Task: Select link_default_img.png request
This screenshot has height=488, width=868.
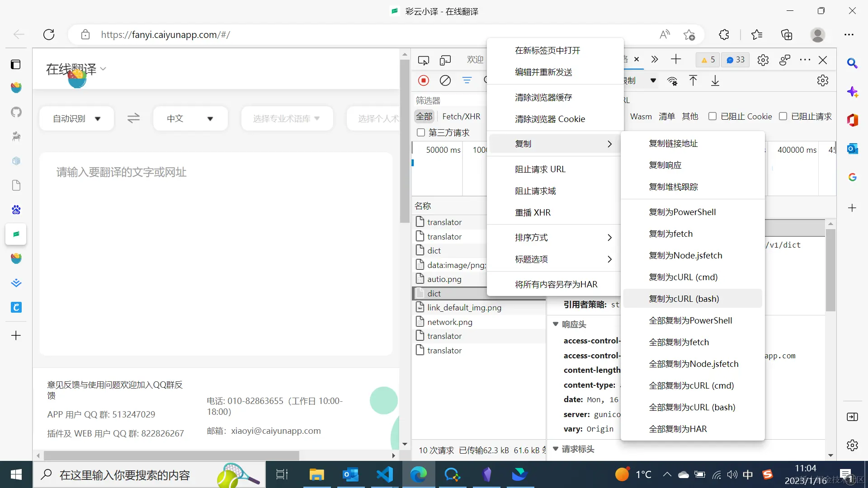Action: click(x=464, y=308)
